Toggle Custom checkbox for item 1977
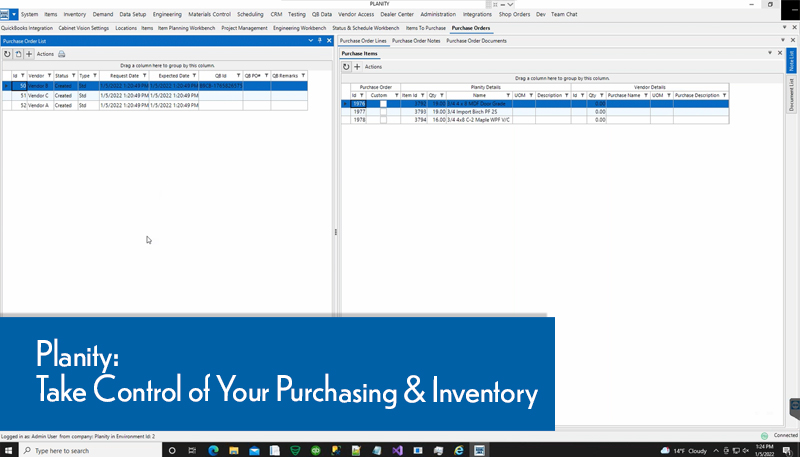Image resolution: width=800 pixels, height=457 pixels. (383, 112)
